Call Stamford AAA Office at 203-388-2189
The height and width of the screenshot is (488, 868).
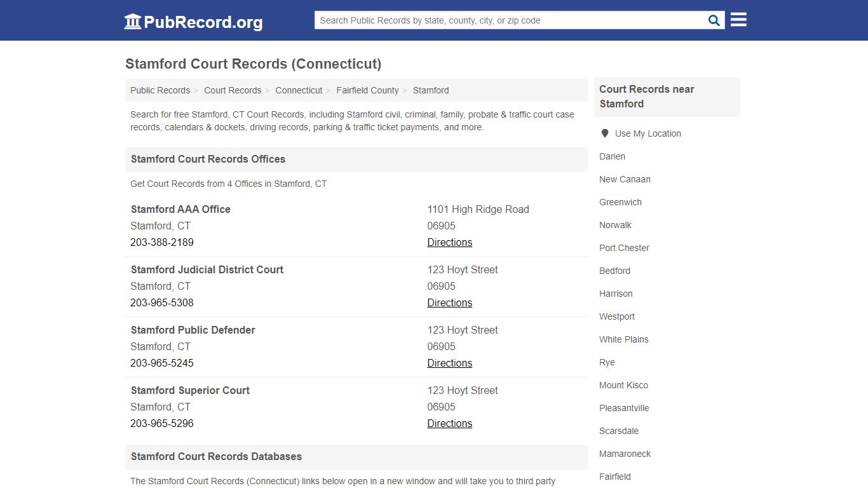[x=162, y=242]
